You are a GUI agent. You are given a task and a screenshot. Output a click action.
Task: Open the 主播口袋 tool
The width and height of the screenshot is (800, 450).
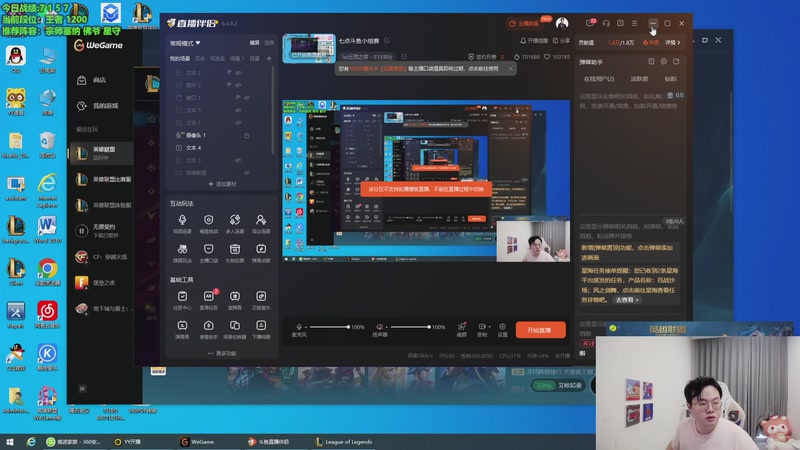coord(208,253)
